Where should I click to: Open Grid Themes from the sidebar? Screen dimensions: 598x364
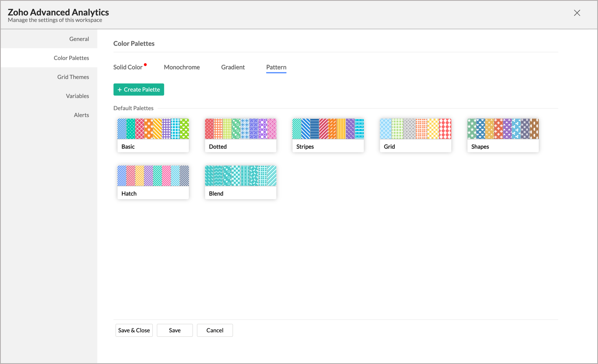tap(73, 77)
